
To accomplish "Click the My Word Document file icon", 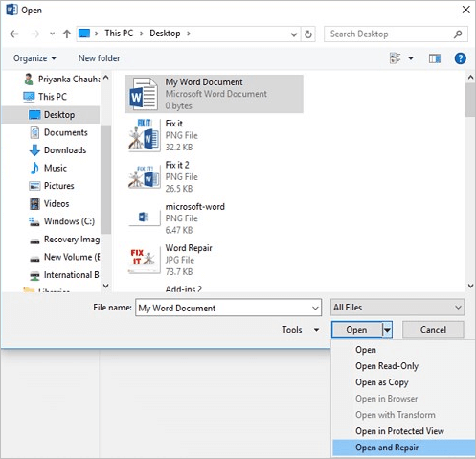I will [x=144, y=94].
